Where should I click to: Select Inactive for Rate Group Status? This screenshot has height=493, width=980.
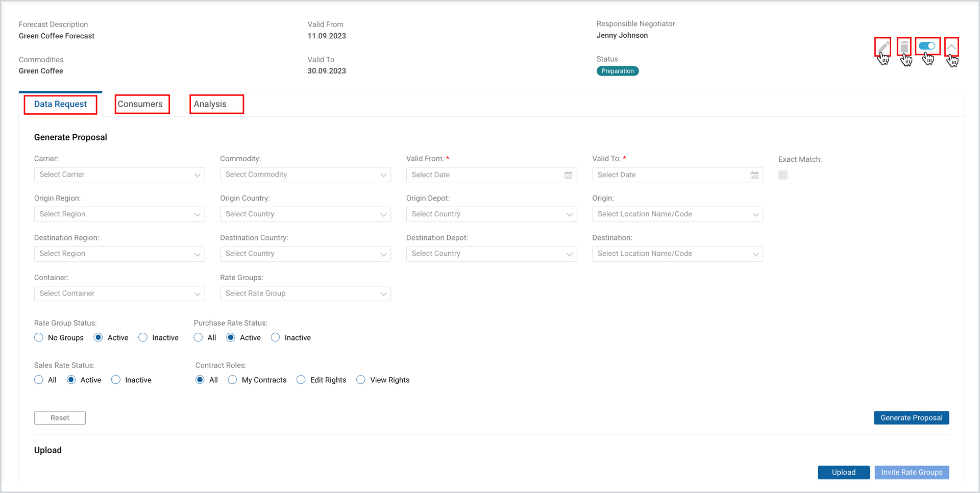(143, 337)
